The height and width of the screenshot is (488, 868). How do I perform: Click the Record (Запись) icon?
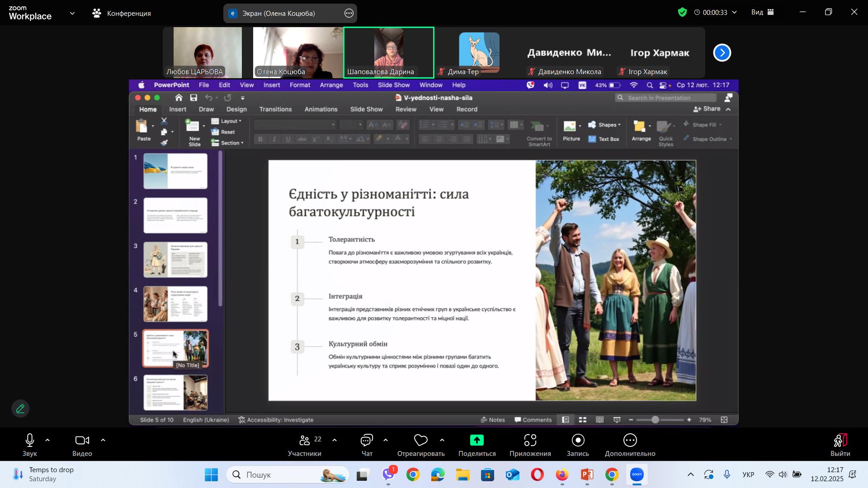pos(578,441)
